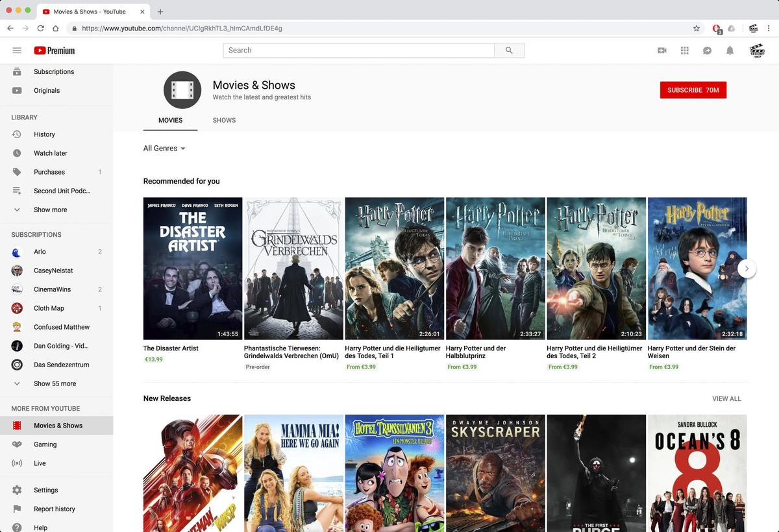Click the Help question mark icon
Viewport: 779px width, 532px height.
point(17,527)
